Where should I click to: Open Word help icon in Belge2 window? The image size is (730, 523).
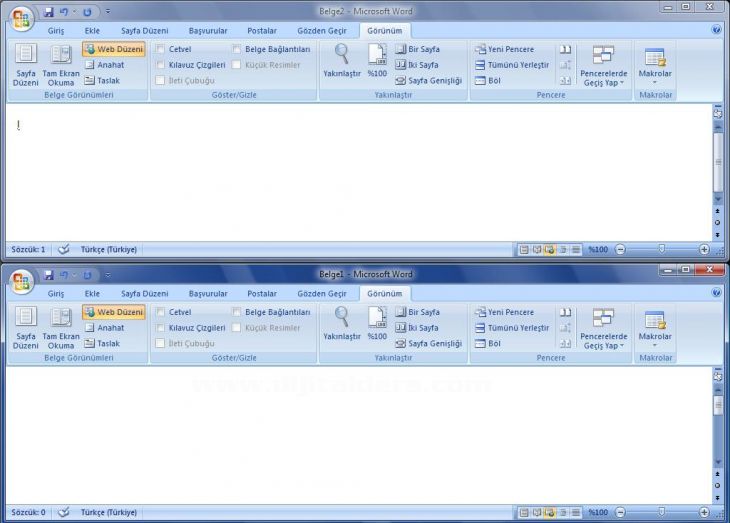[x=716, y=30]
